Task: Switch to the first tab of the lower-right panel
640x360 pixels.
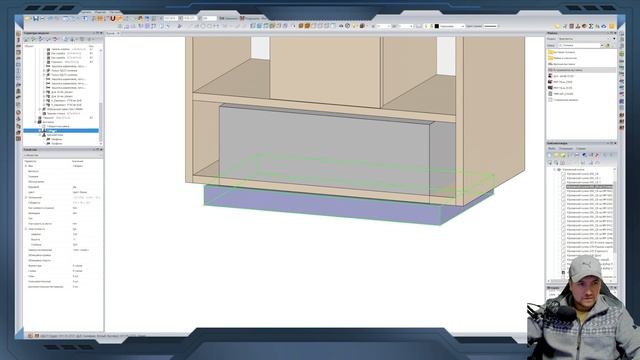Action: pyautogui.click(x=551, y=149)
